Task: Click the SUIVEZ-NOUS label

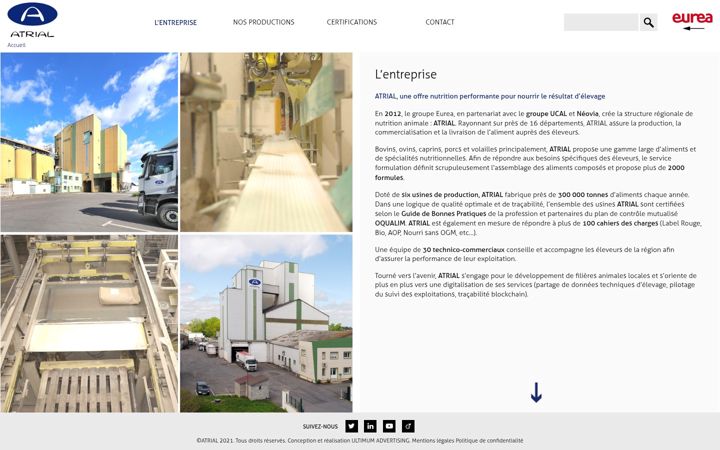Action: tap(320, 427)
